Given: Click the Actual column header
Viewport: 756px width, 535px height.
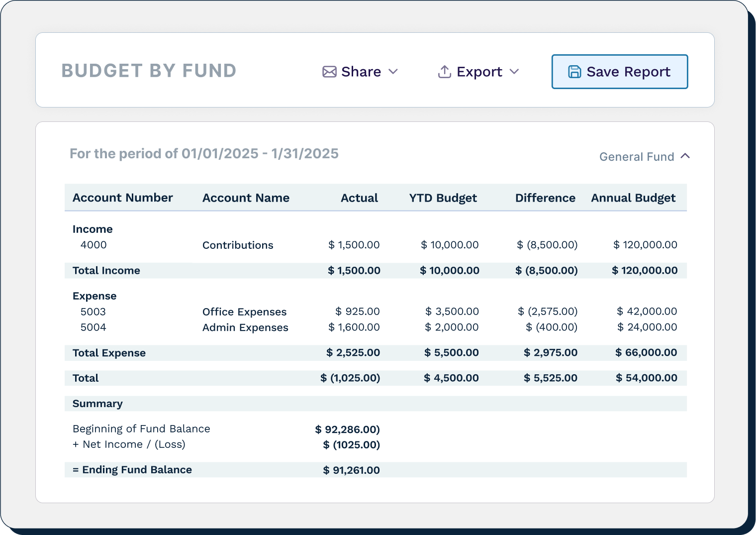Looking at the screenshot, I should [359, 198].
